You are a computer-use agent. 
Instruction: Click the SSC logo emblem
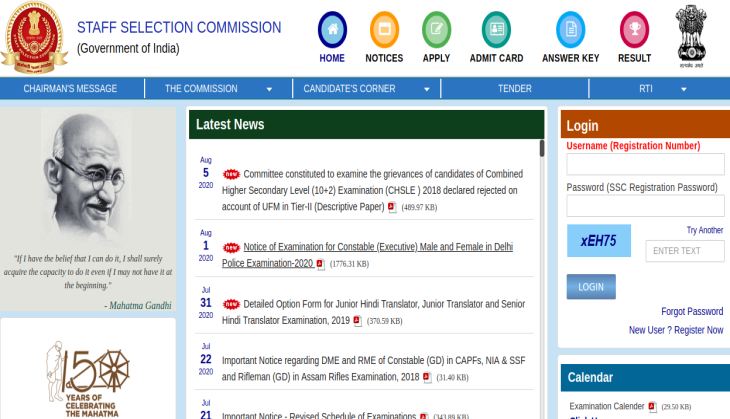click(35, 38)
